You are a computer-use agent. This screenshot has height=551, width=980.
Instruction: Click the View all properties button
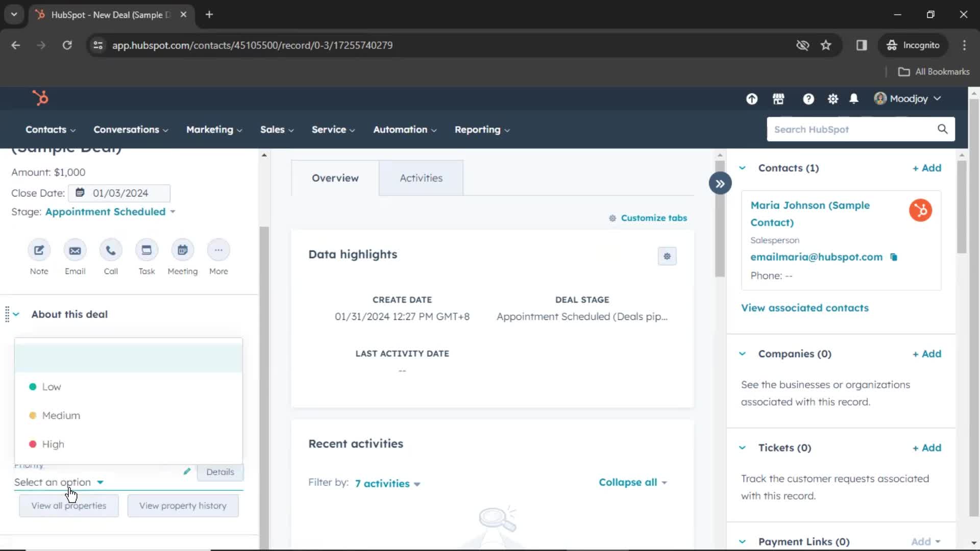click(x=69, y=506)
